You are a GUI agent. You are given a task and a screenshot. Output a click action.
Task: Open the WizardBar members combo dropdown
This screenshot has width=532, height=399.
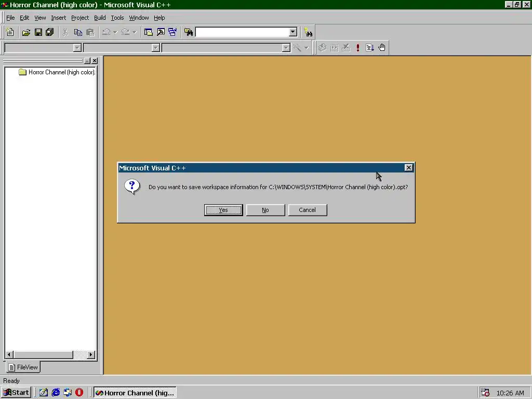pos(286,48)
